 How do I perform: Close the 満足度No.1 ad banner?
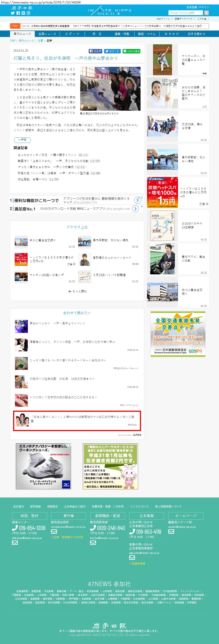(142, 206)
